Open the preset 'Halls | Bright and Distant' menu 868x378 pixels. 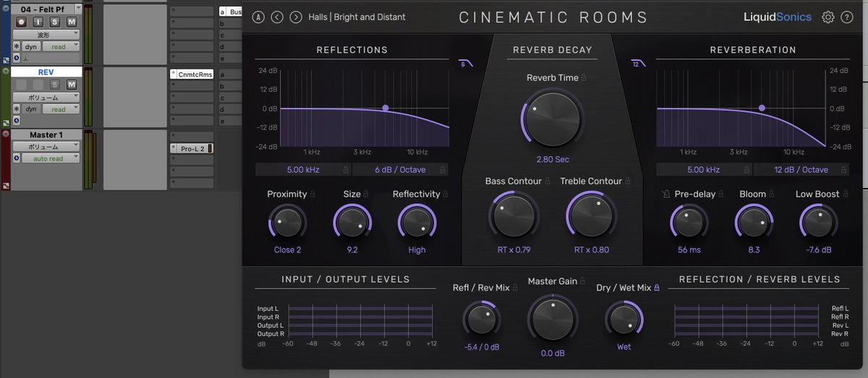(x=357, y=17)
